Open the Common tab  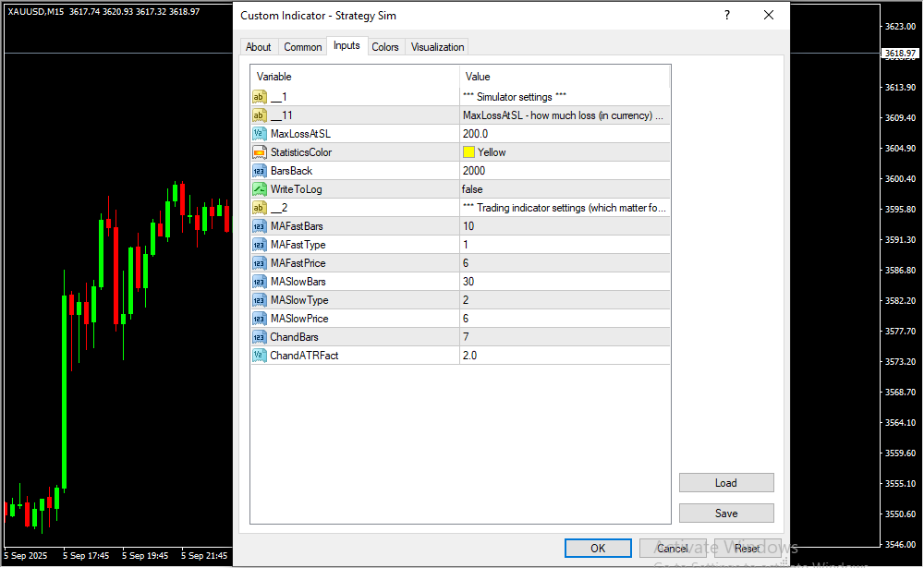(x=303, y=47)
